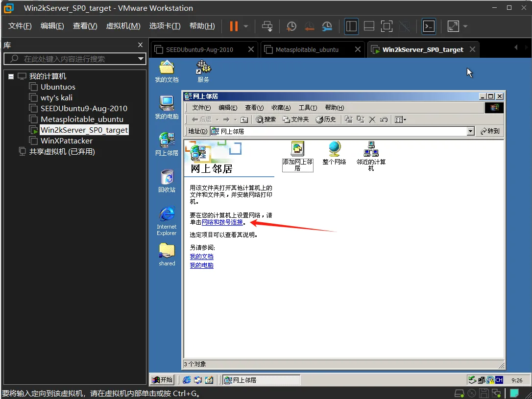
Task: Close the Metasploitable_ubuntu tab
Action: tap(358, 49)
